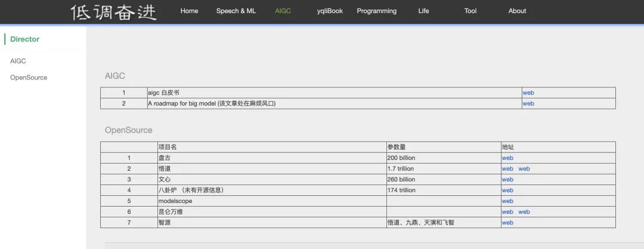This screenshot has height=249, width=644.
Task: Select the AIGC navigation item
Action: (x=283, y=11)
